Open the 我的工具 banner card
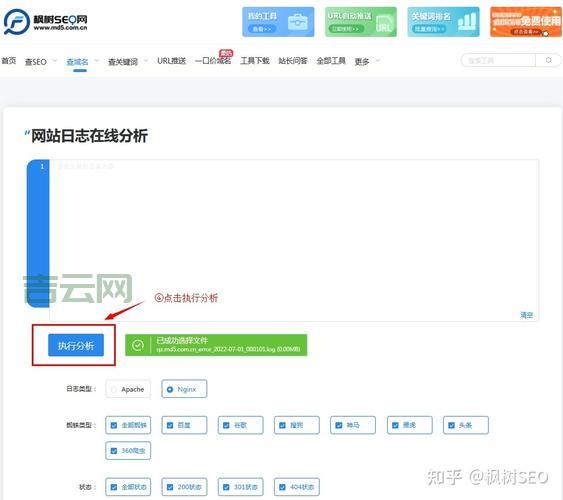 click(278, 22)
